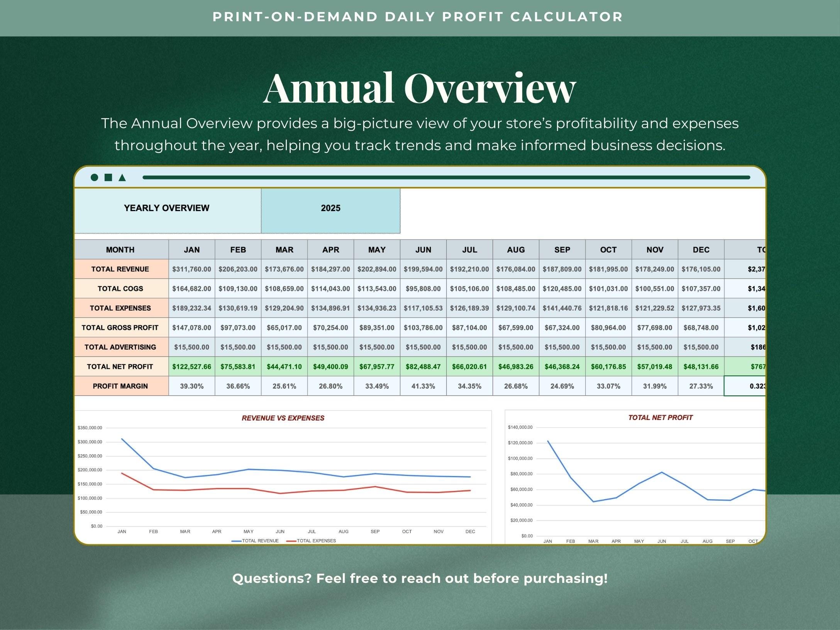Click the REVENUE VS EXPENSES chart title

283,418
